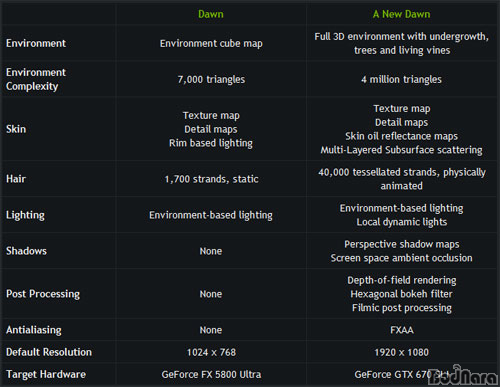Click the GeForce FX 5800 Ultra cell

pyautogui.click(x=211, y=374)
